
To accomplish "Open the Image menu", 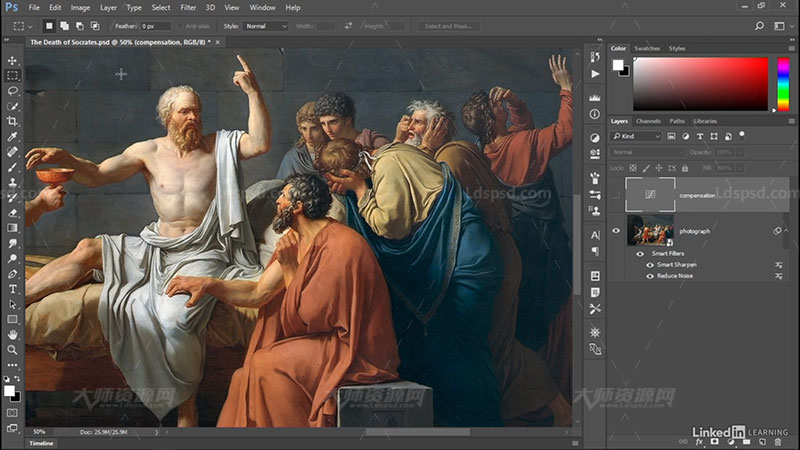I will click(x=80, y=8).
